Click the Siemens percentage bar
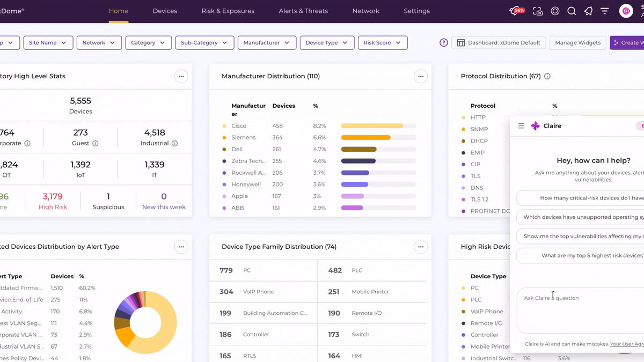 [x=378, y=138]
